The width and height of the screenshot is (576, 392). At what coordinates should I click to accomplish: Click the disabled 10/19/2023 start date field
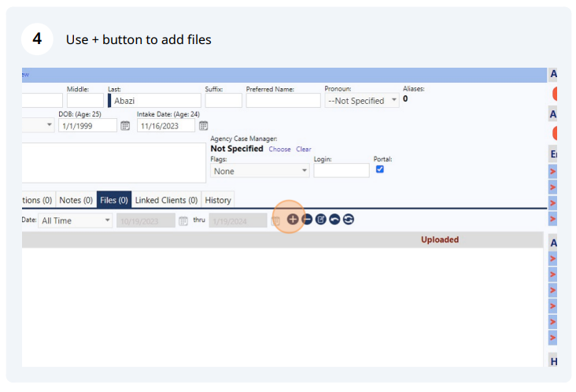tap(146, 221)
